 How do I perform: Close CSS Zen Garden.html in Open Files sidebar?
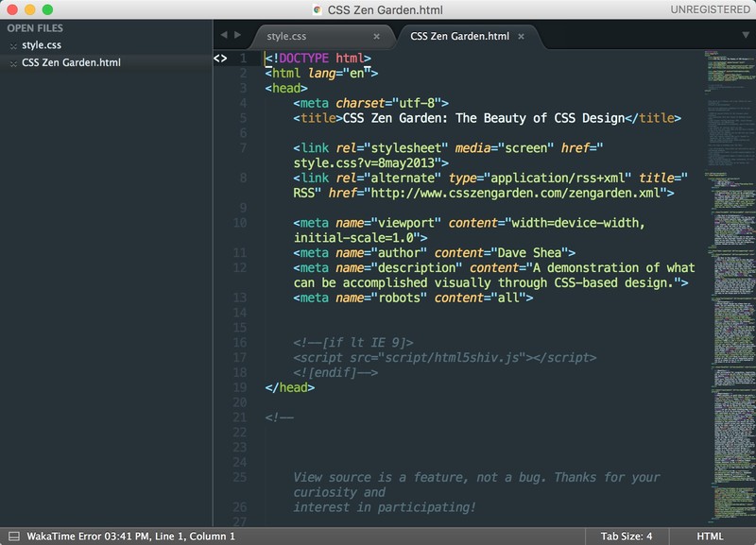point(13,63)
